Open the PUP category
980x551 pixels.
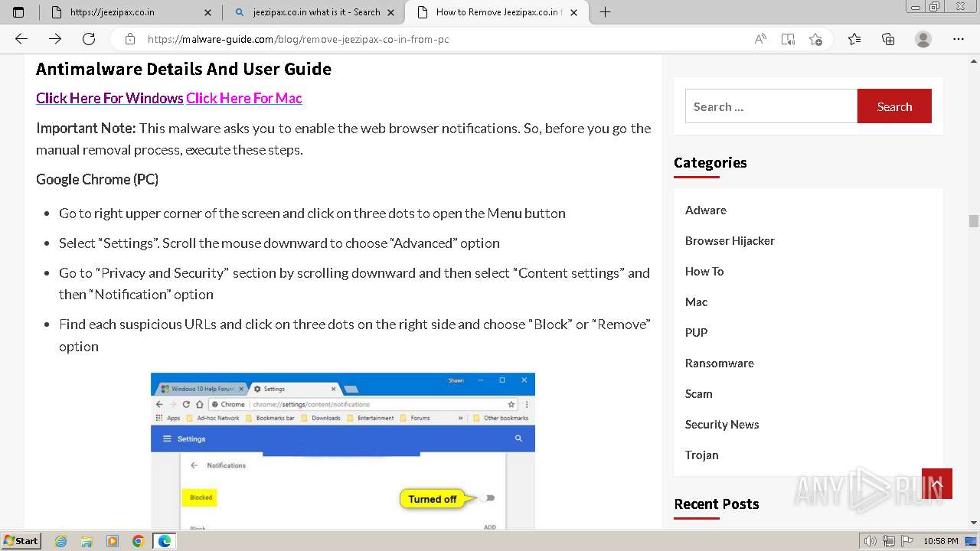(696, 332)
